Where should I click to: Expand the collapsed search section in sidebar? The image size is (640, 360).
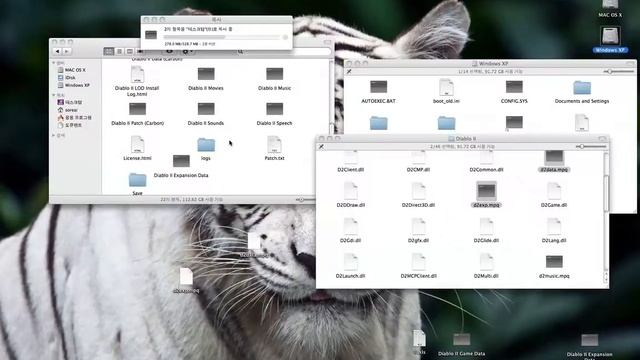click(54, 135)
